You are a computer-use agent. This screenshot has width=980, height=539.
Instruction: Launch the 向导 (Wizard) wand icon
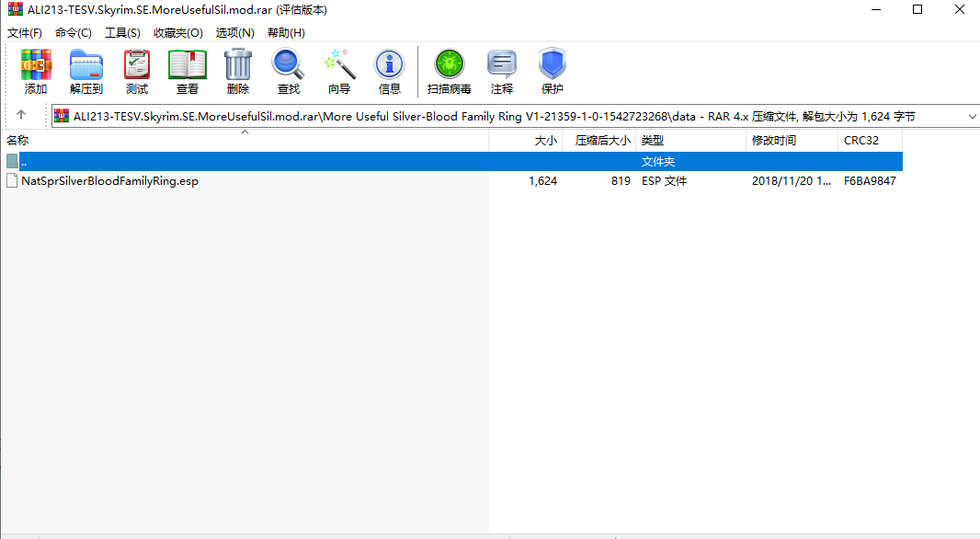339,72
